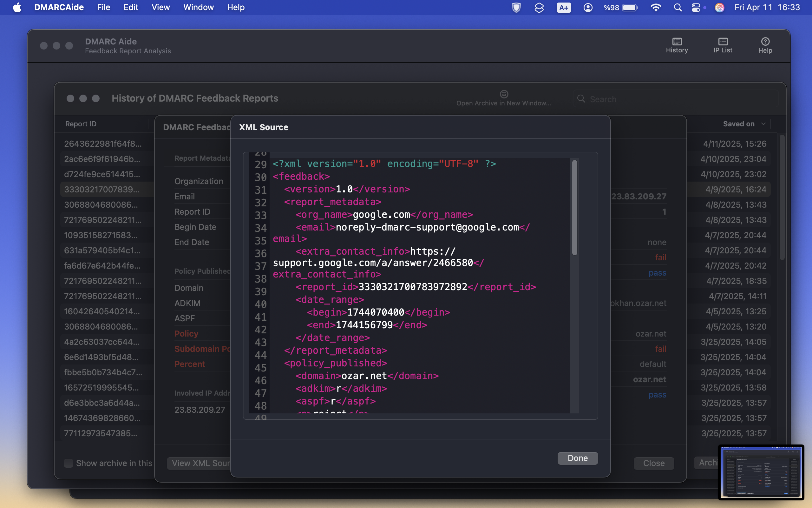
Task: Click the Close button in feedback sheet
Action: pyautogui.click(x=654, y=463)
